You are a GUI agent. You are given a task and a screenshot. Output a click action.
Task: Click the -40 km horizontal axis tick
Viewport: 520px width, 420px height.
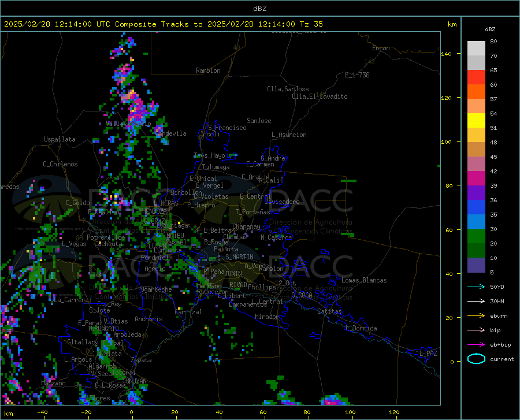point(42,412)
